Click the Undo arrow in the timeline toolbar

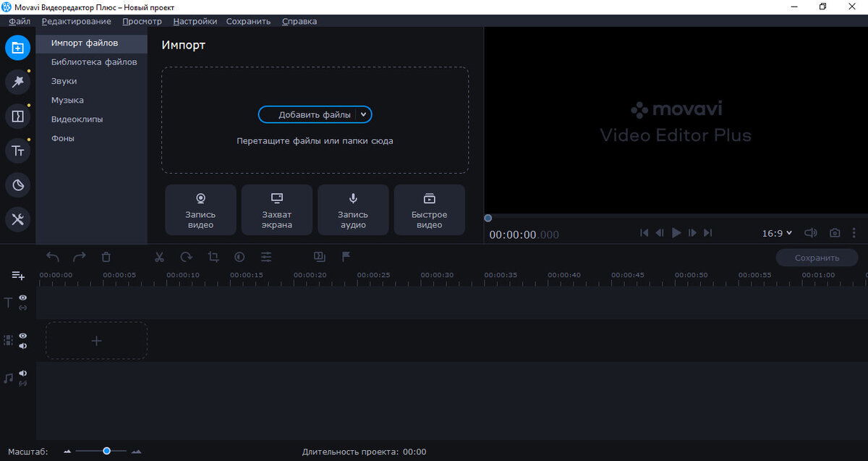click(x=53, y=256)
